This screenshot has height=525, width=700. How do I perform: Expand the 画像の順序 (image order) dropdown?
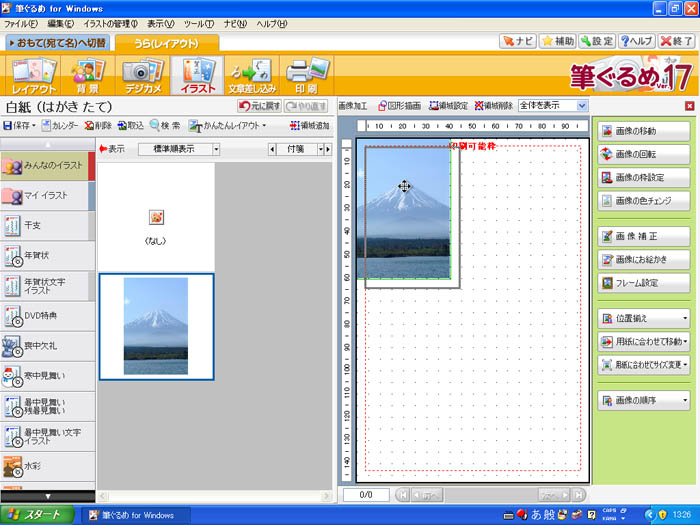(643, 401)
